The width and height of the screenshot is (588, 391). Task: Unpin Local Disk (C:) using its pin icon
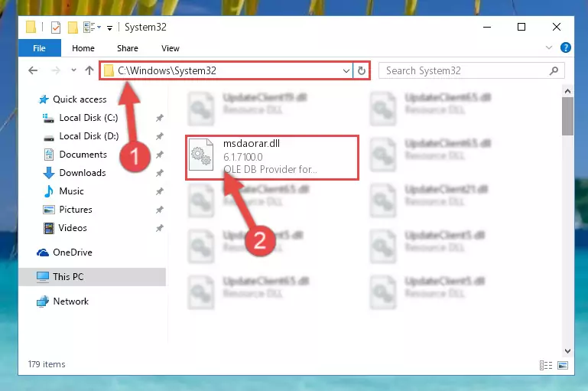[x=159, y=118]
